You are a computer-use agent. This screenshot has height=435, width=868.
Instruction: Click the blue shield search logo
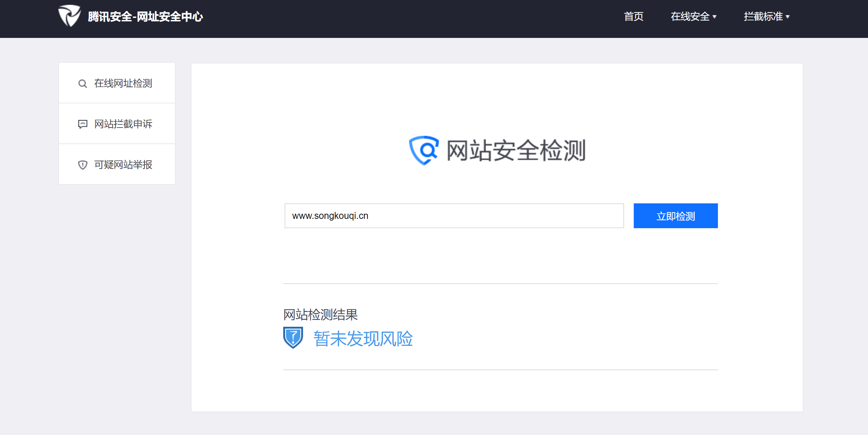point(424,150)
